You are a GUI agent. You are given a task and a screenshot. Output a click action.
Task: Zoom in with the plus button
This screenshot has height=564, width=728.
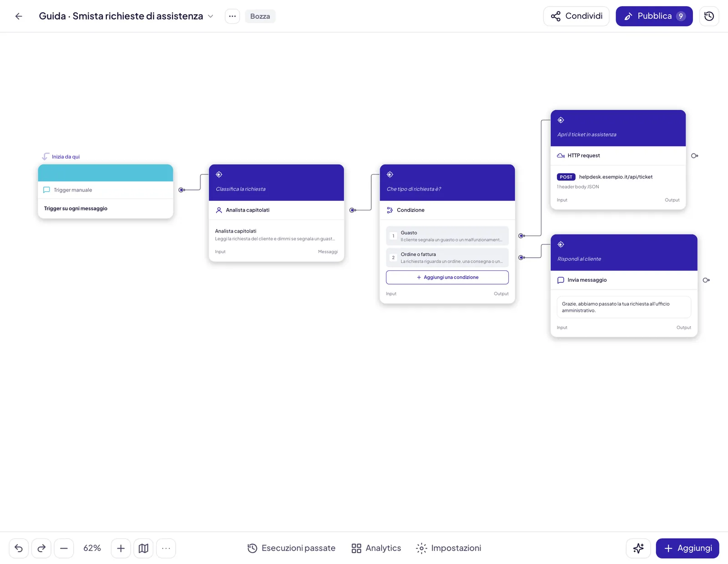(121, 548)
